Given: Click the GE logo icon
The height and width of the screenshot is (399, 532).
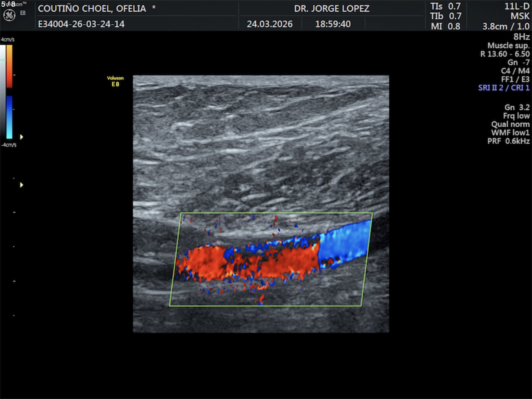Looking at the screenshot, I should click(x=9, y=15).
